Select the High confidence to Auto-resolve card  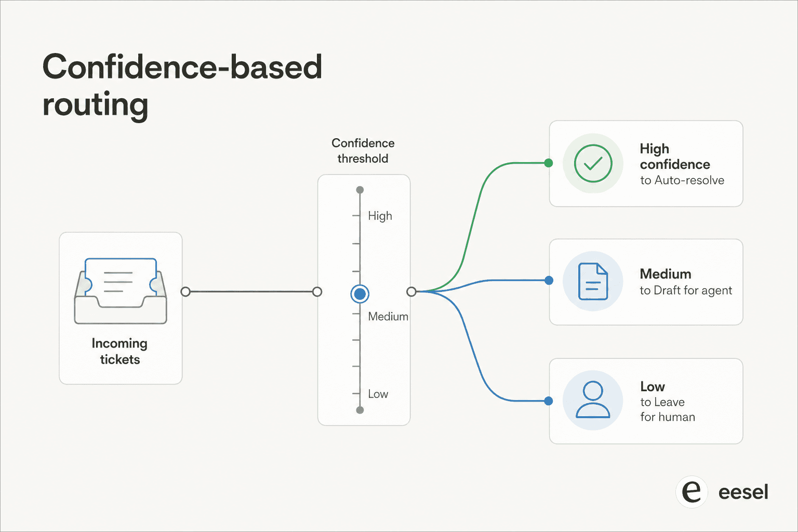tap(646, 164)
